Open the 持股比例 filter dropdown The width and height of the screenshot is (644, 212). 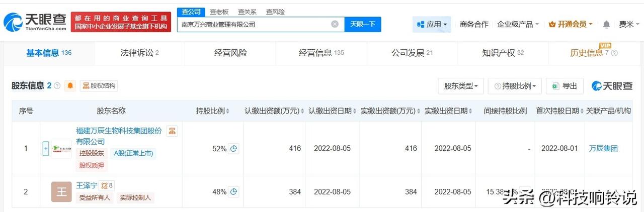point(516,86)
